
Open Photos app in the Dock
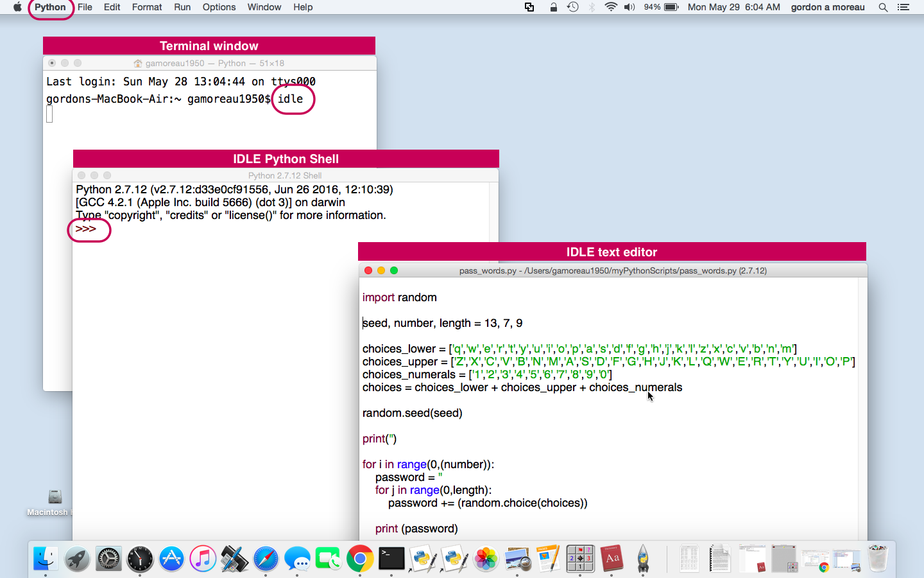click(486, 559)
